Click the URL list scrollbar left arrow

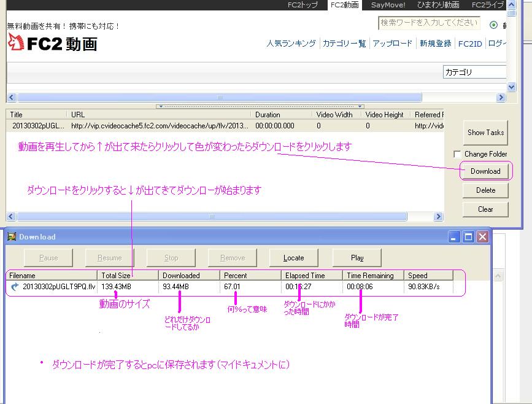coord(11,216)
